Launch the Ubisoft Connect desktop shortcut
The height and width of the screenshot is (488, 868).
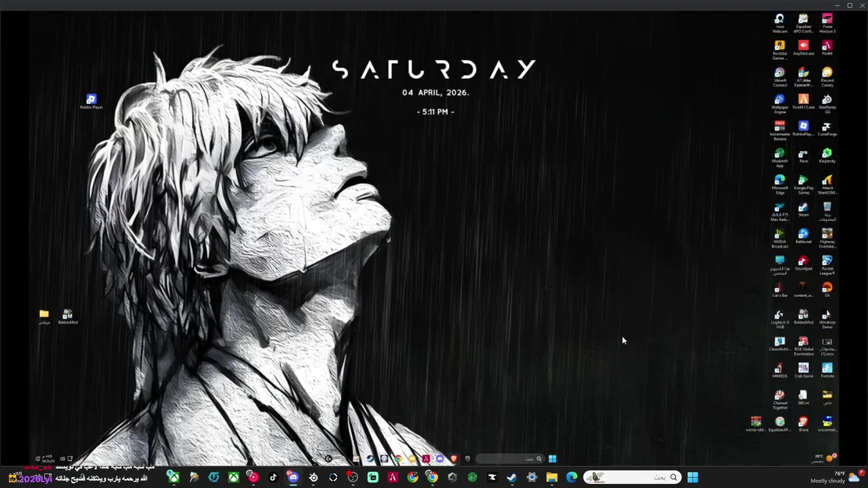(780, 77)
